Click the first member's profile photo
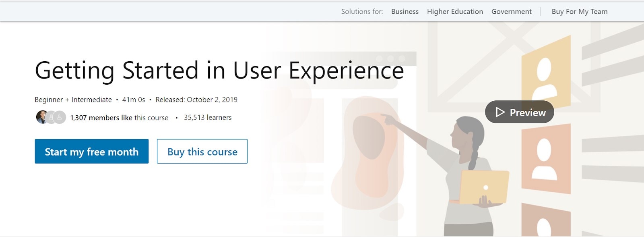 41,117
